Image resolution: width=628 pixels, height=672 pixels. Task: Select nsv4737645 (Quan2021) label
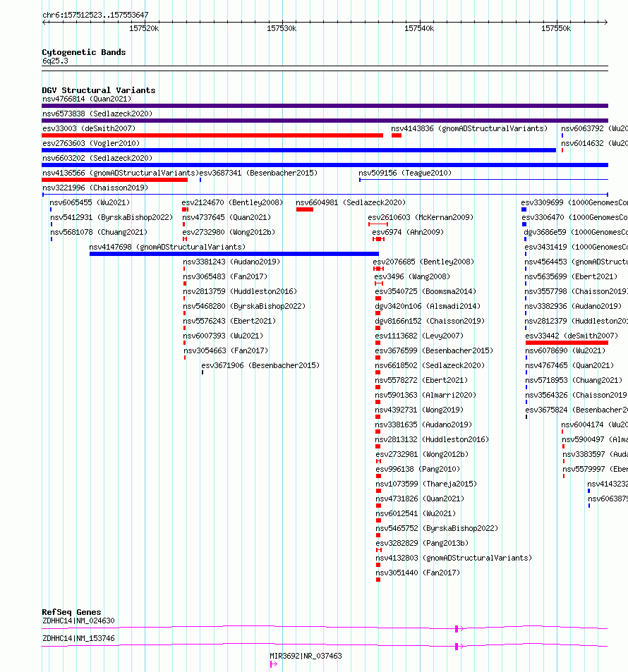pos(227,217)
